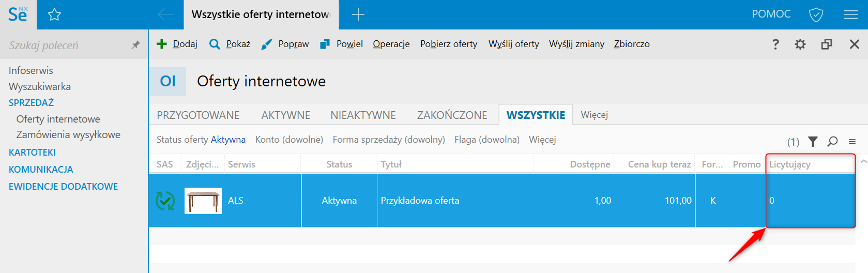This screenshot has height=273, width=868.
Task: Click Pobierz oferty button
Action: pos(449,44)
